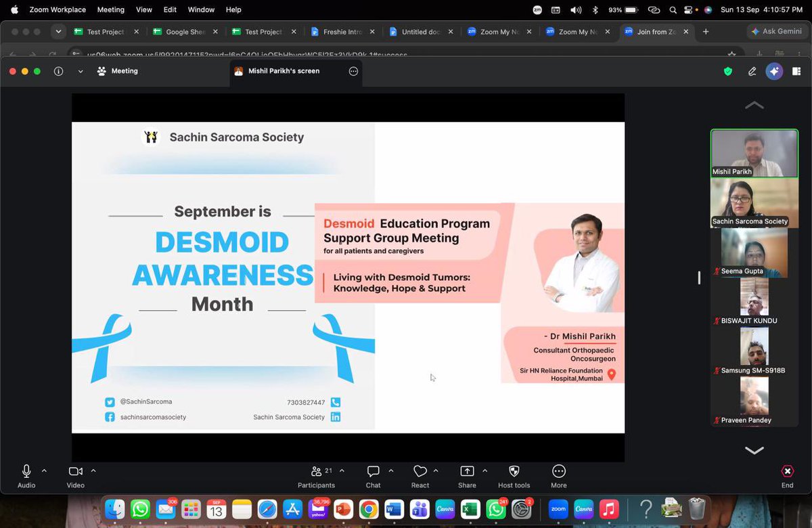Expand the chevron beside Chat

390,470
